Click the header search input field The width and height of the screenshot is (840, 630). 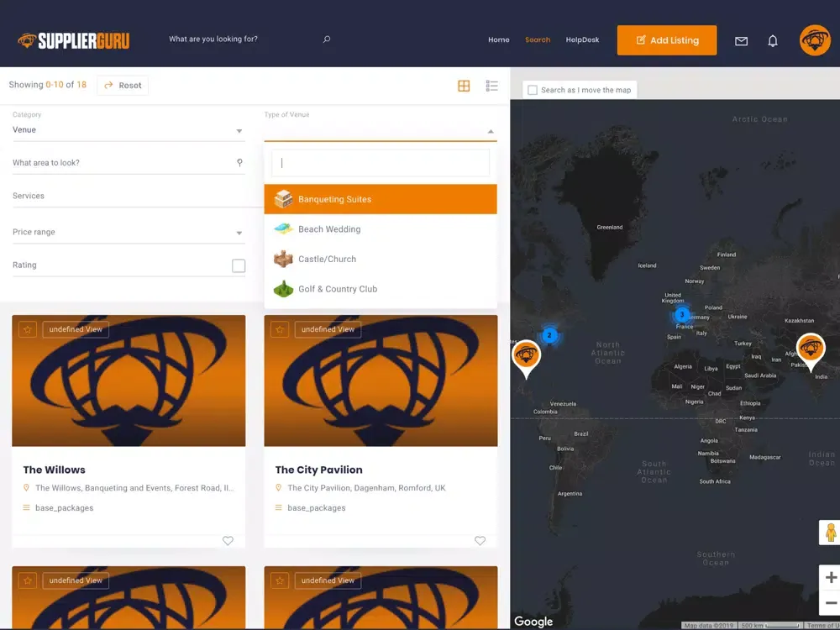click(x=242, y=39)
